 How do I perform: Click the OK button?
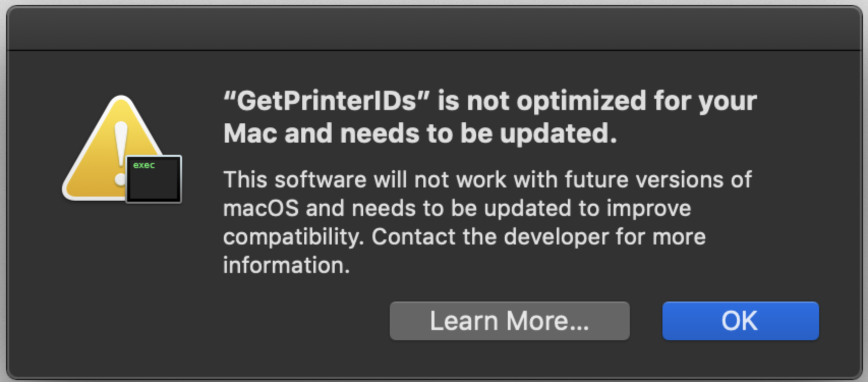740,321
